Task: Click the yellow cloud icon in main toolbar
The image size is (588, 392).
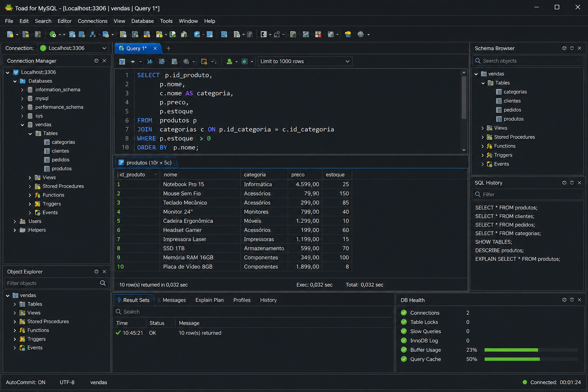Action: click(x=348, y=34)
